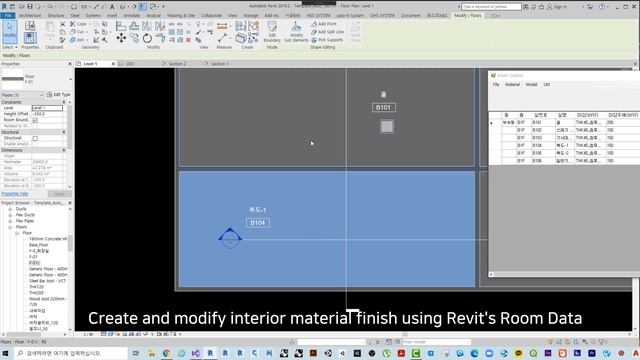Click the Level value field in Properties
Screen dimensions: 640x360
[x=47, y=108]
